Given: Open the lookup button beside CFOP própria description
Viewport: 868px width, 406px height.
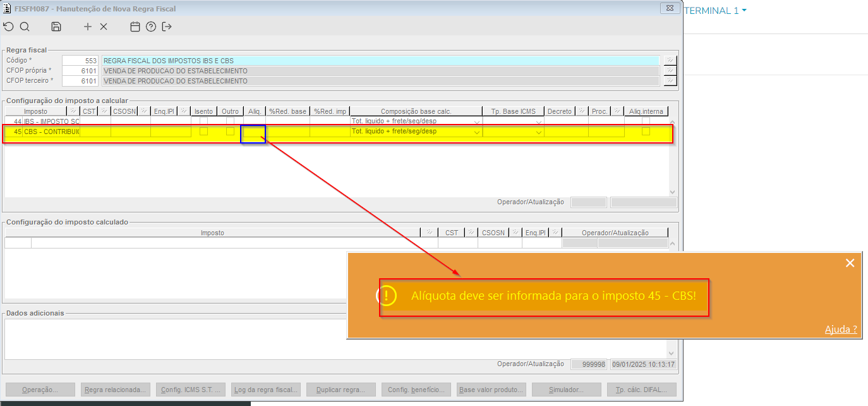Looking at the screenshot, I should (x=670, y=71).
